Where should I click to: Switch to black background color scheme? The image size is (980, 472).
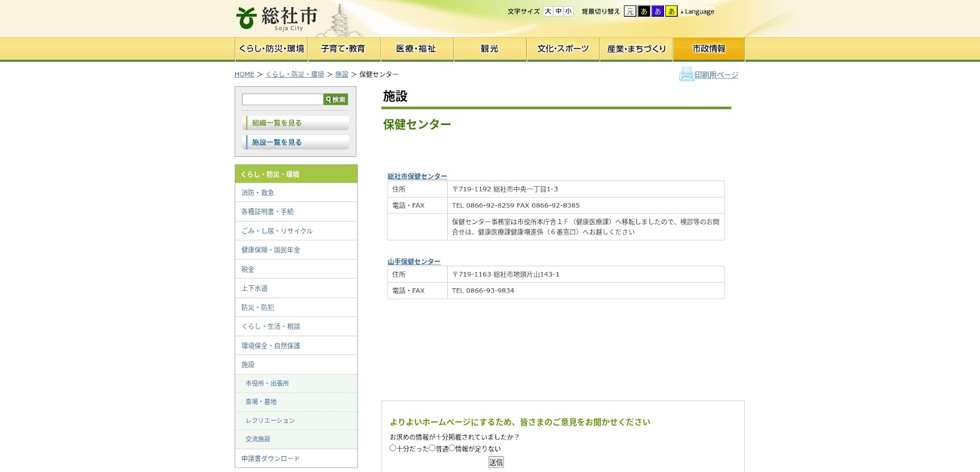tap(644, 11)
